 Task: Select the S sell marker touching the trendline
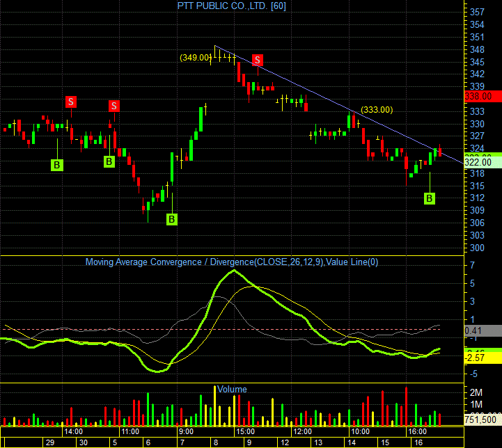pos(258,60)
